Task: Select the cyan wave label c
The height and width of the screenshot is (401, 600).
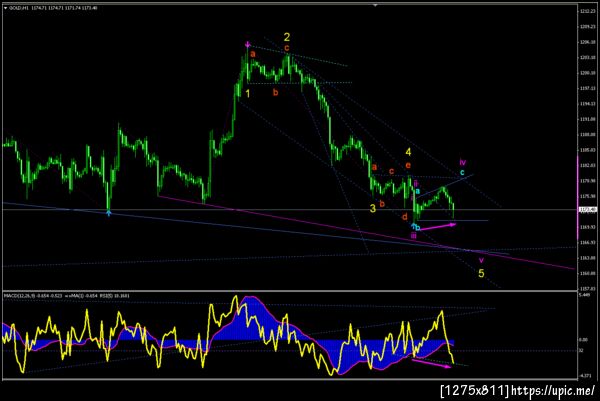Action: point(462,173)
